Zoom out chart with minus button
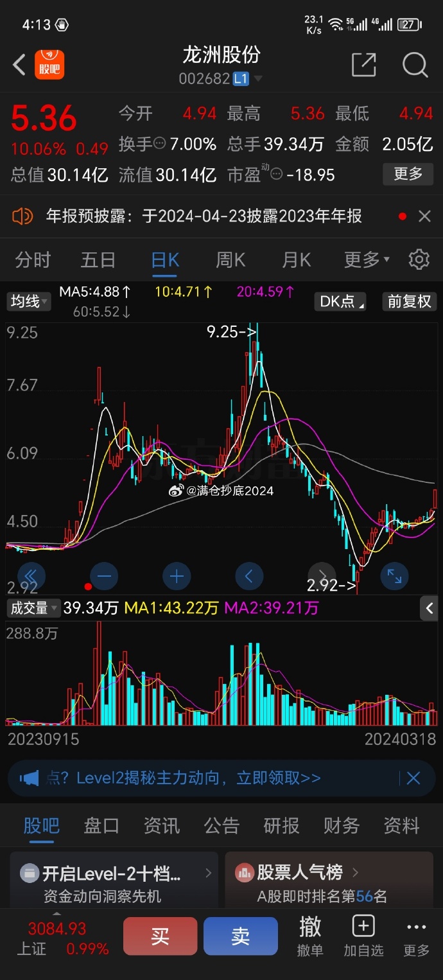The image size is (443, 980). point(104,576)
